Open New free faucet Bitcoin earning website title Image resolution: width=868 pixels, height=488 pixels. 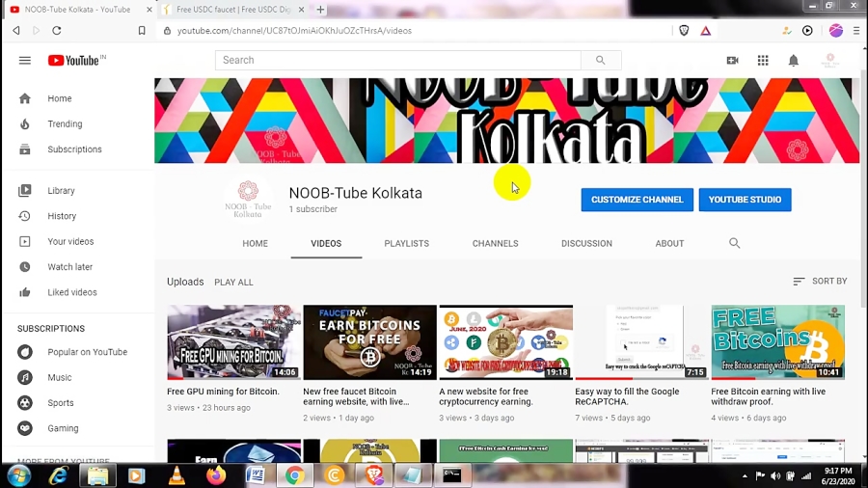pyautogui.click(x=357, y=396)
